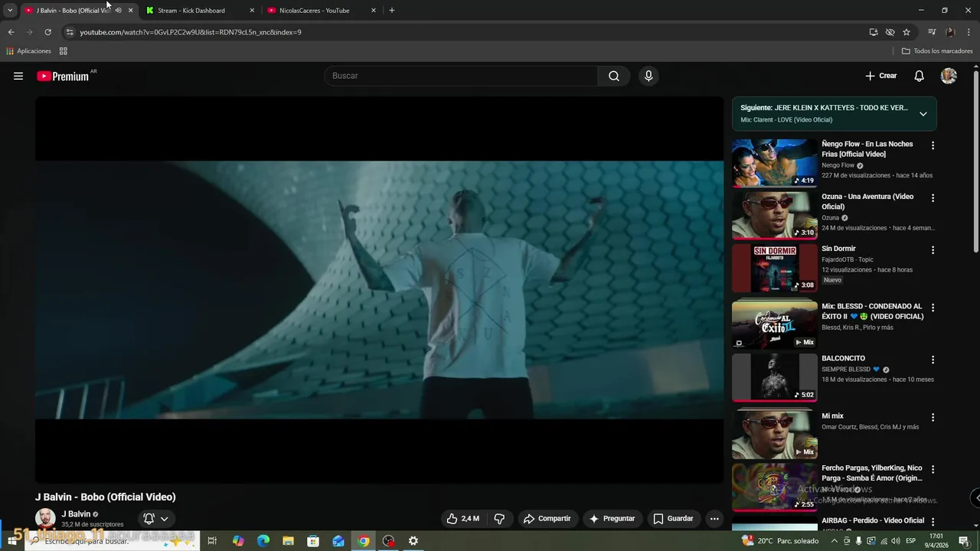Open Sin Dormir video thumbnail
Screen dimensions: 980x551
pyautogui.click(x=774, y=267)
